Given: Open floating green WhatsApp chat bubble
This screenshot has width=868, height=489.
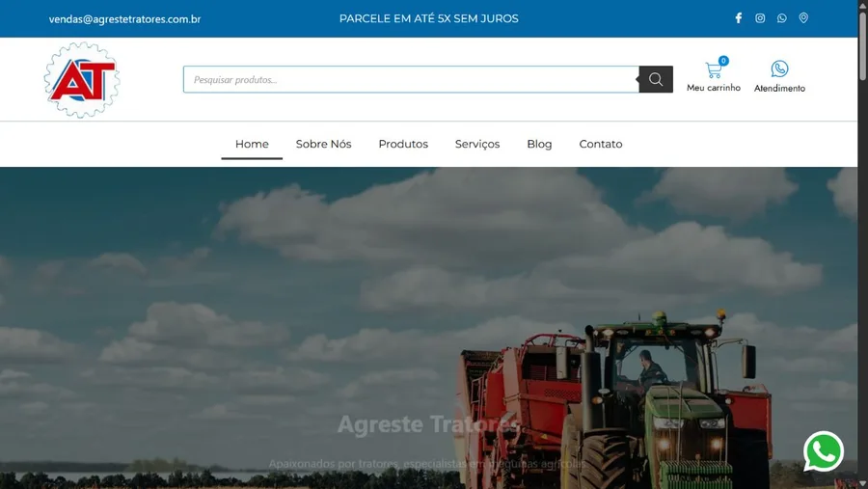Looking at the screenshot, I should point(824,451).
